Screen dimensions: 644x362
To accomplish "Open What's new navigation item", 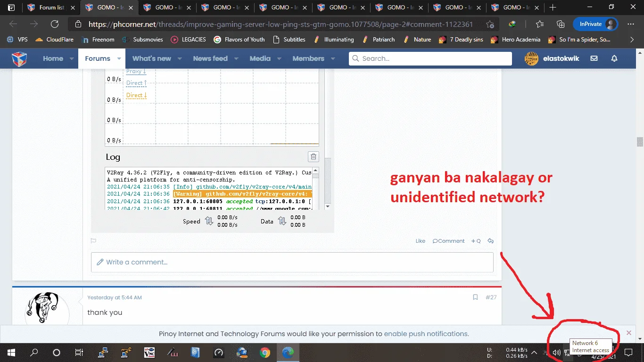I will pos(152,58).
